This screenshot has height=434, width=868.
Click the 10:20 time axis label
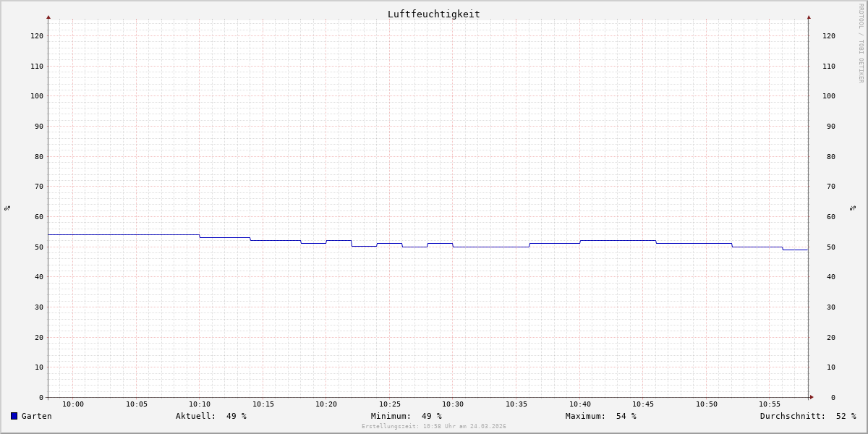326,404
